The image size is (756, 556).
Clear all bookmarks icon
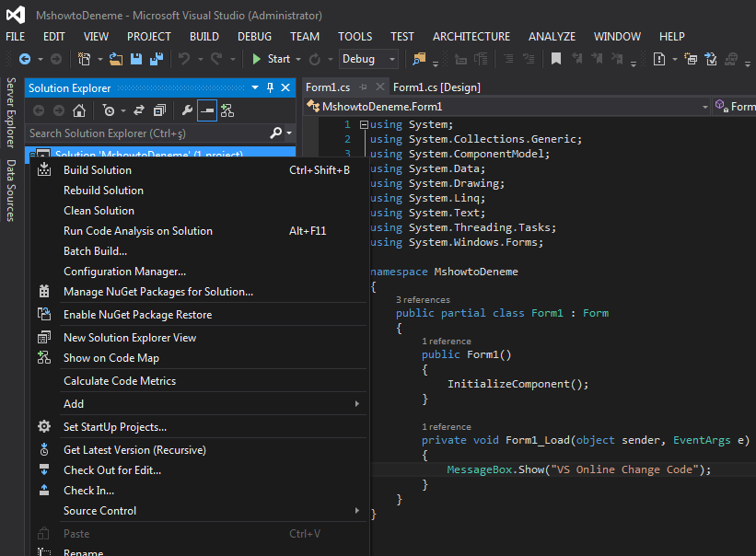tap(617, 59)
